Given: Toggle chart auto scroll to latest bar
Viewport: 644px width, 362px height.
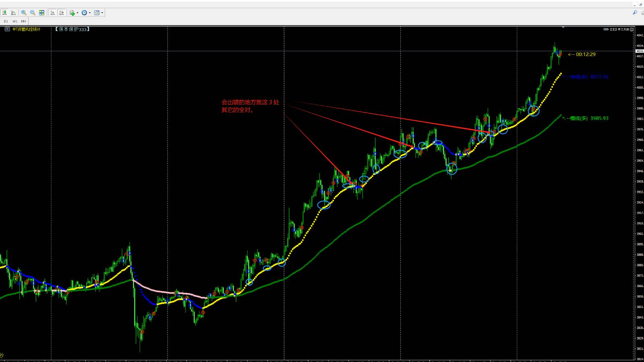Looking at the screenshot, I should [52, 13].
